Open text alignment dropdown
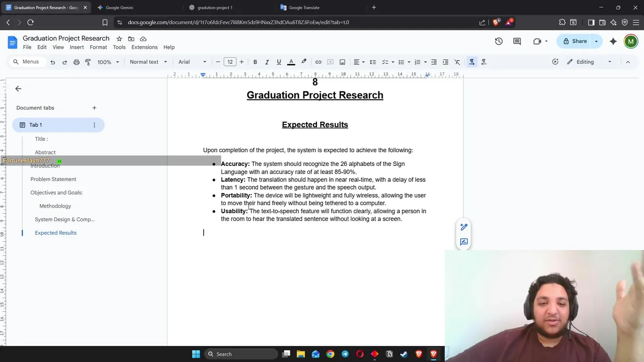644x362 pixels. 359,62
